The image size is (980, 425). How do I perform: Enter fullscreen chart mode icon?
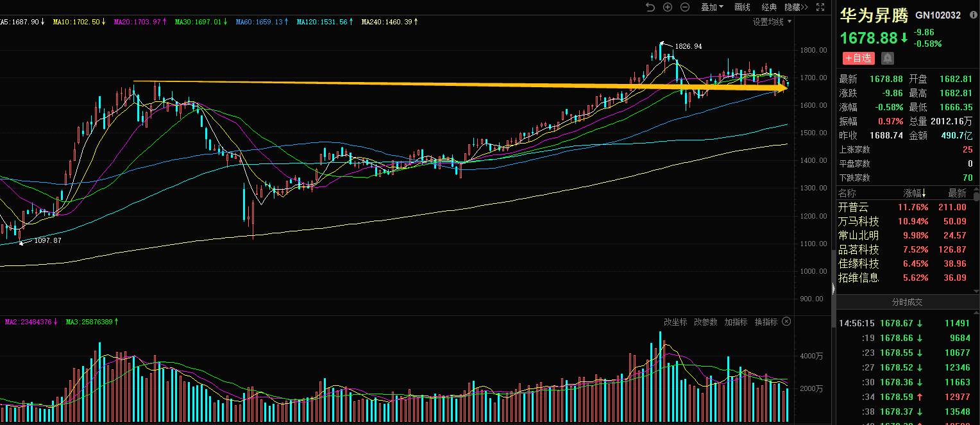pos(820,7)
